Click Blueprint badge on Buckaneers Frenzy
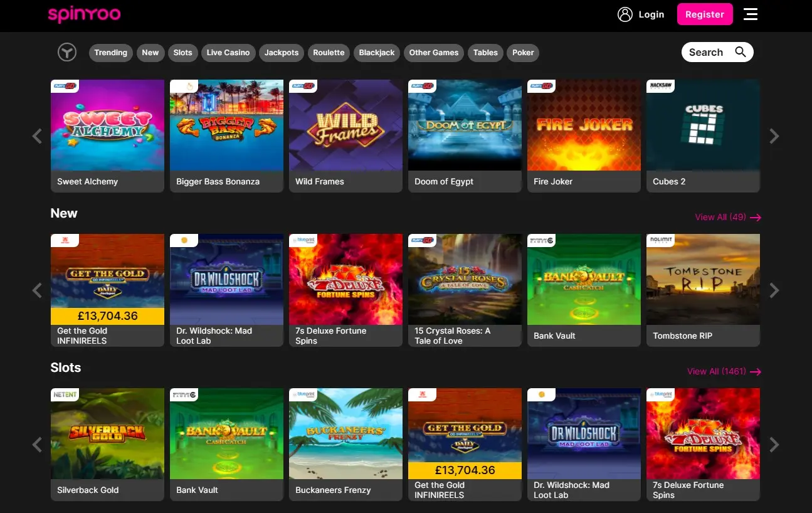This screenshot has width=812, height=513. (x=303, y=394)
